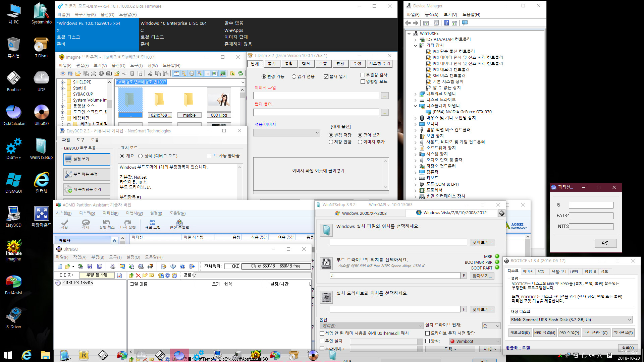
Task: Click the back arrow in Device Manager toolbar
Action: click(408, 23)
